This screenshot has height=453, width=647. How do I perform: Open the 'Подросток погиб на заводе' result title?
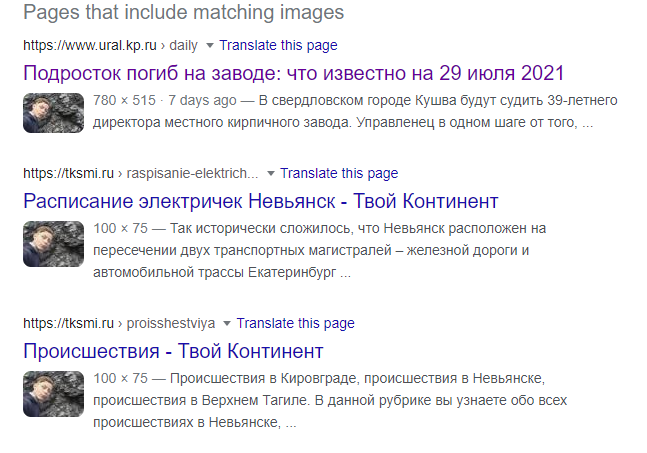click(293, 73)
